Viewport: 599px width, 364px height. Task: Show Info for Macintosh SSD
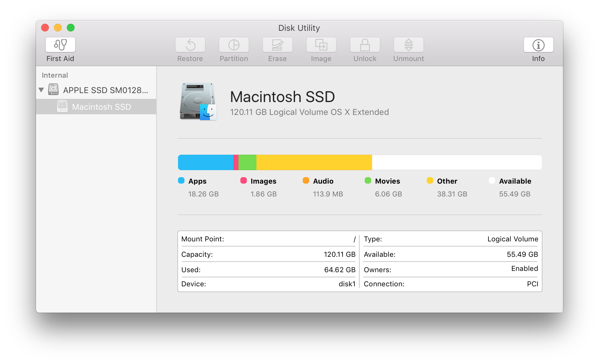539,45
